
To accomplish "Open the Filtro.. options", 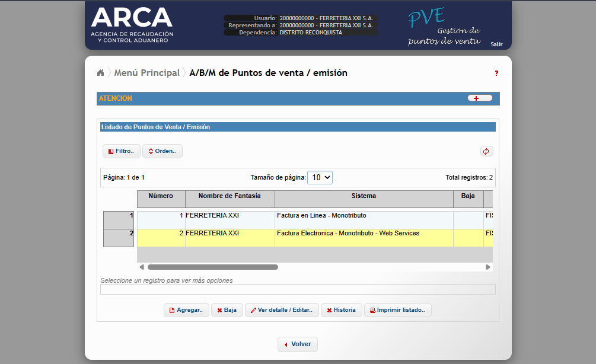I will (x=121, y=151).
